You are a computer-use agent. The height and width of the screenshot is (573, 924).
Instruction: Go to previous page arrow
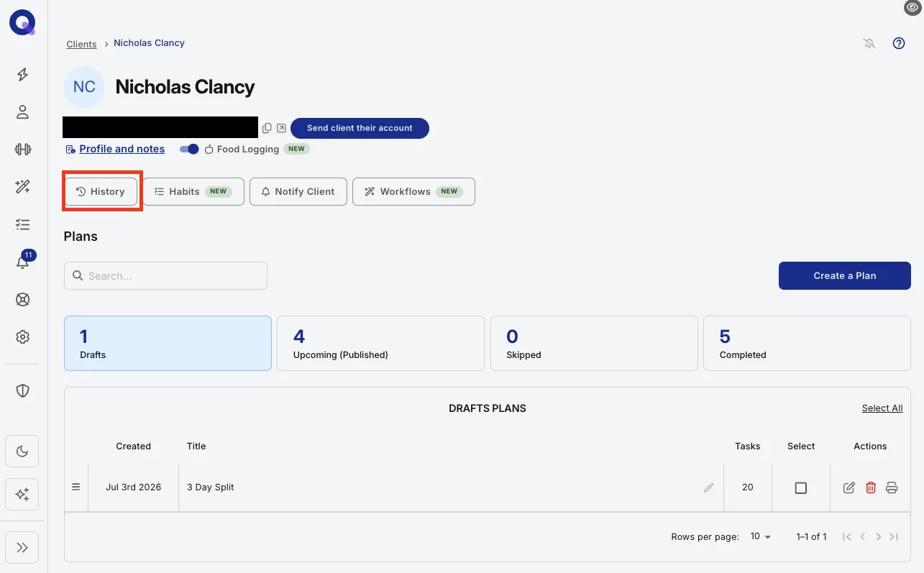click(x=863, y=536)
